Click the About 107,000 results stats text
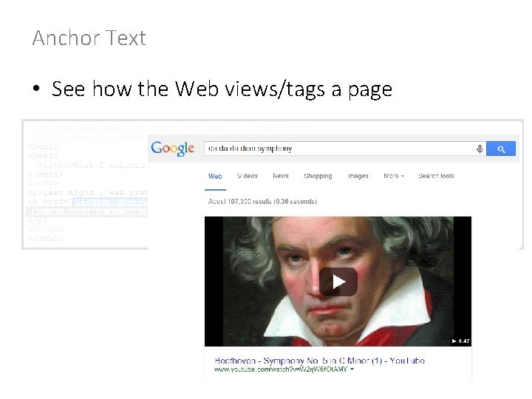 tap(262, 202)
